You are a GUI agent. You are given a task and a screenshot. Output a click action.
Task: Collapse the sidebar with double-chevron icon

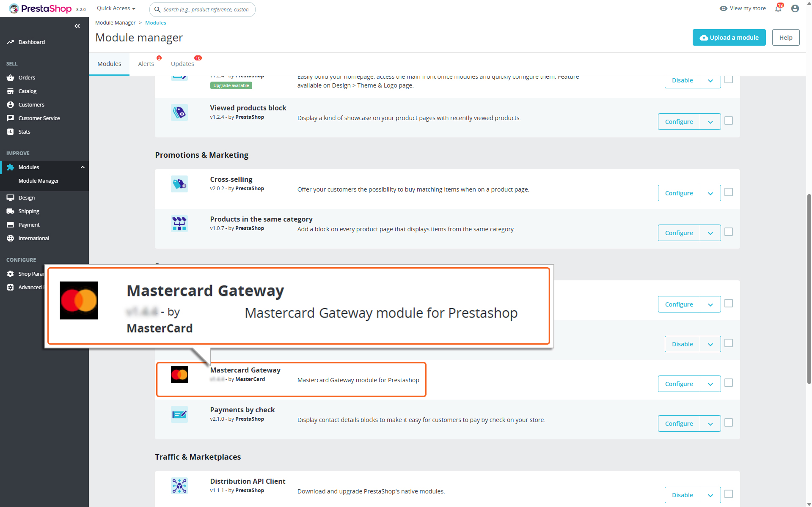click(x=77, y=26)
